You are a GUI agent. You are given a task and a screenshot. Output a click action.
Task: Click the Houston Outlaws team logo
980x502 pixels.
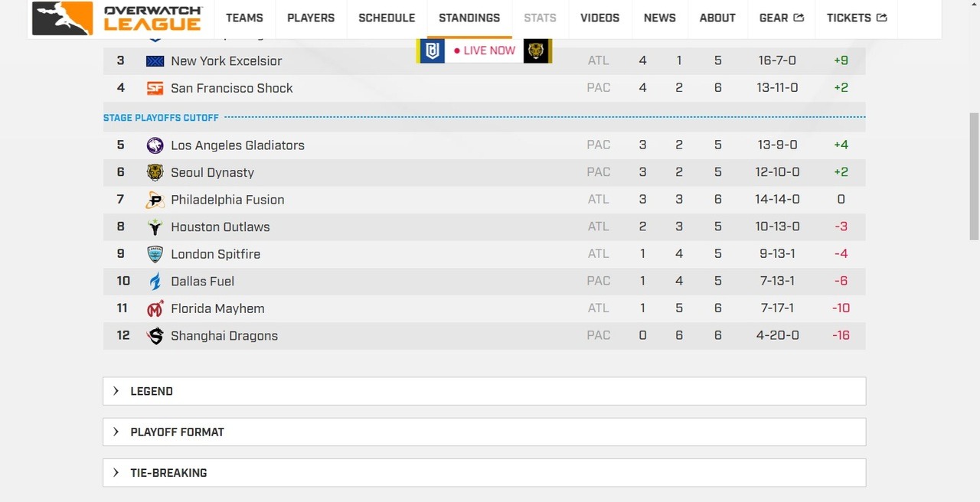click(155, 227)
